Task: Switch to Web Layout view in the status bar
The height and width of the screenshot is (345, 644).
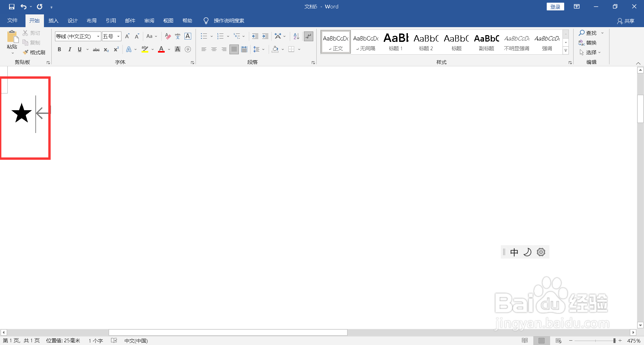Action: coord(558,341)
